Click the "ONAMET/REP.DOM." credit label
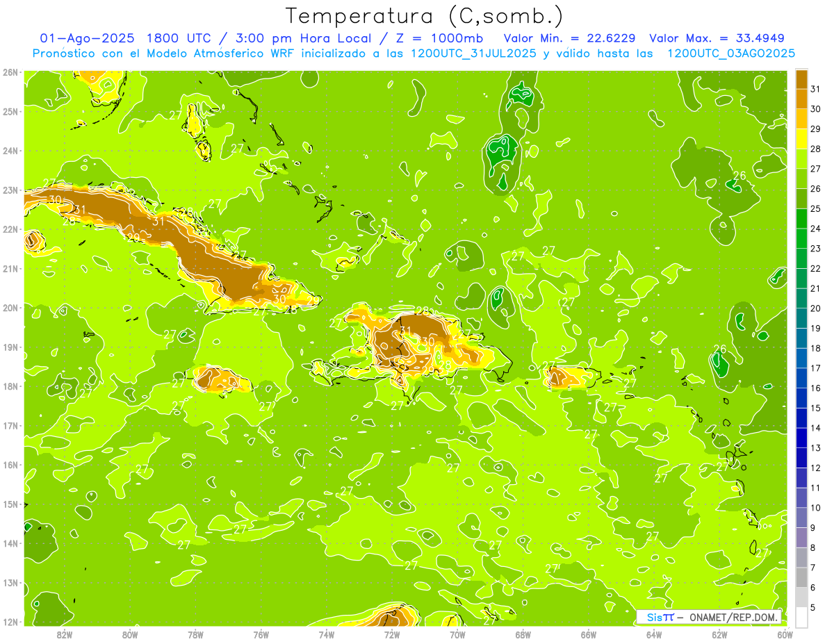Viewport: 834px width, 644px height. point(735,618)
